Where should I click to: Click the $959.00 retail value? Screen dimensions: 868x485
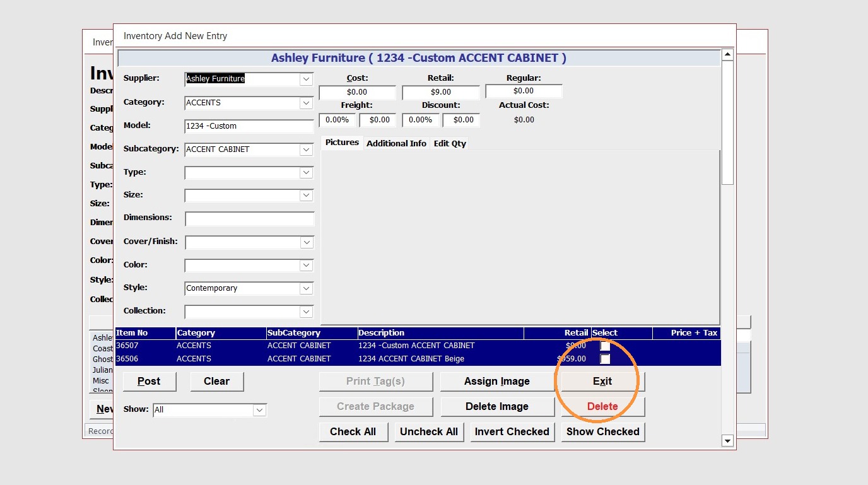(x=572, y=359)
